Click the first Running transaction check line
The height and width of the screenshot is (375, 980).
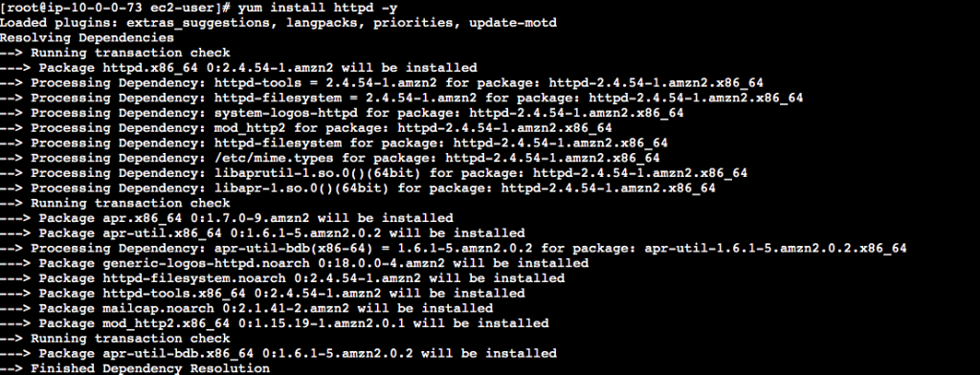click(x=115, y=54)
